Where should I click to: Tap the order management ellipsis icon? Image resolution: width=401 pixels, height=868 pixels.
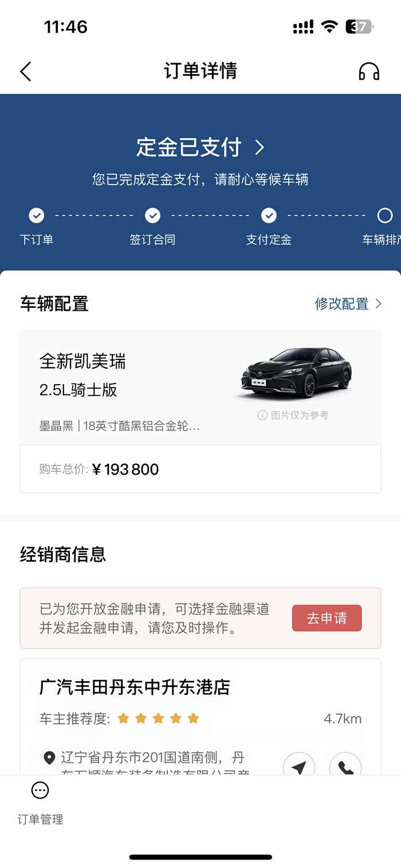40,791
